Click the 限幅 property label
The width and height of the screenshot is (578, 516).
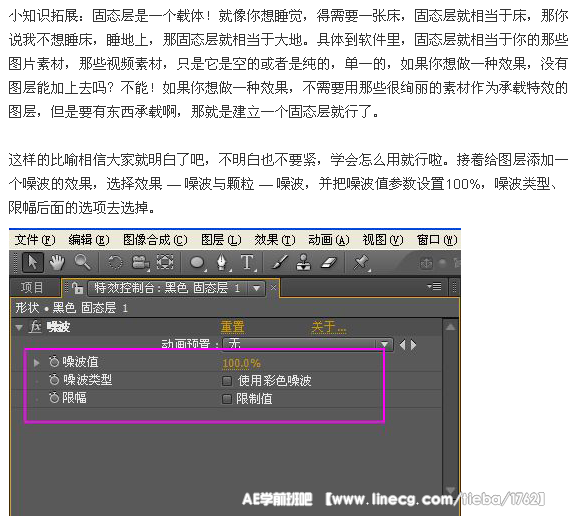click(x=74, y=398)
